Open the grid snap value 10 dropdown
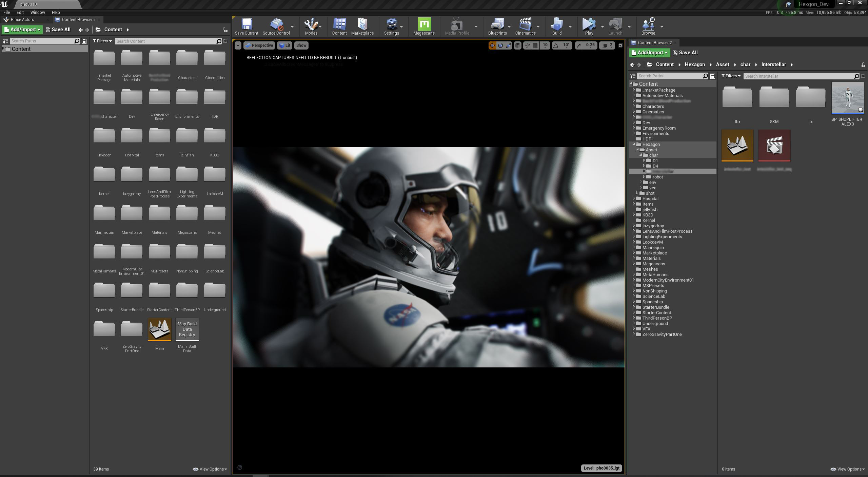This screenshot has width=868, height=477. 545,45
